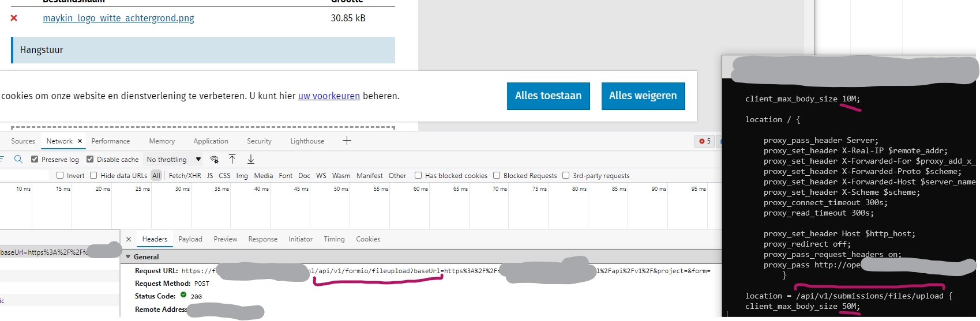Close the Network tab with its X
Image resolution: width=980 pixels, height=321 pixels.
(80, 141)
